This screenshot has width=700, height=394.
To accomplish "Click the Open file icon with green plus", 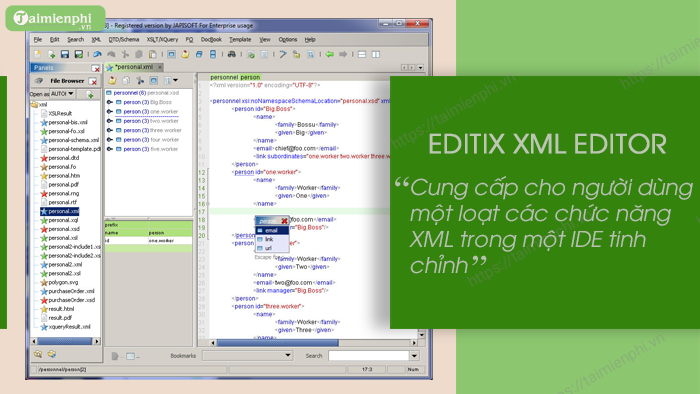I will [52, 54].
